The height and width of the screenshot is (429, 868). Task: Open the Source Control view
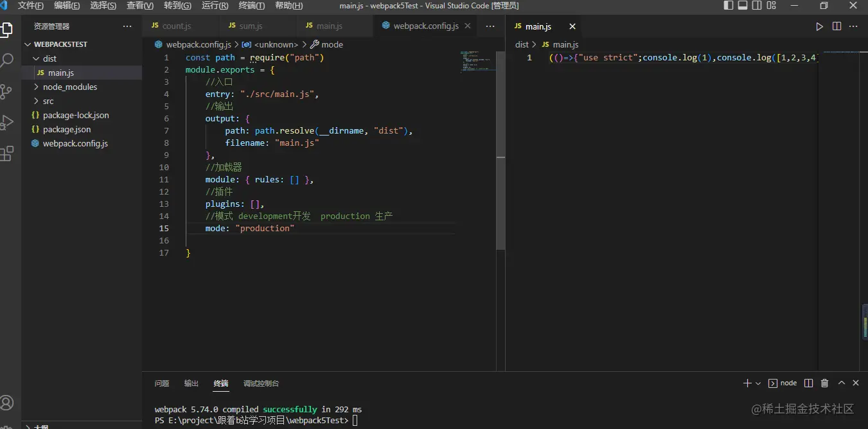(7, 91)
